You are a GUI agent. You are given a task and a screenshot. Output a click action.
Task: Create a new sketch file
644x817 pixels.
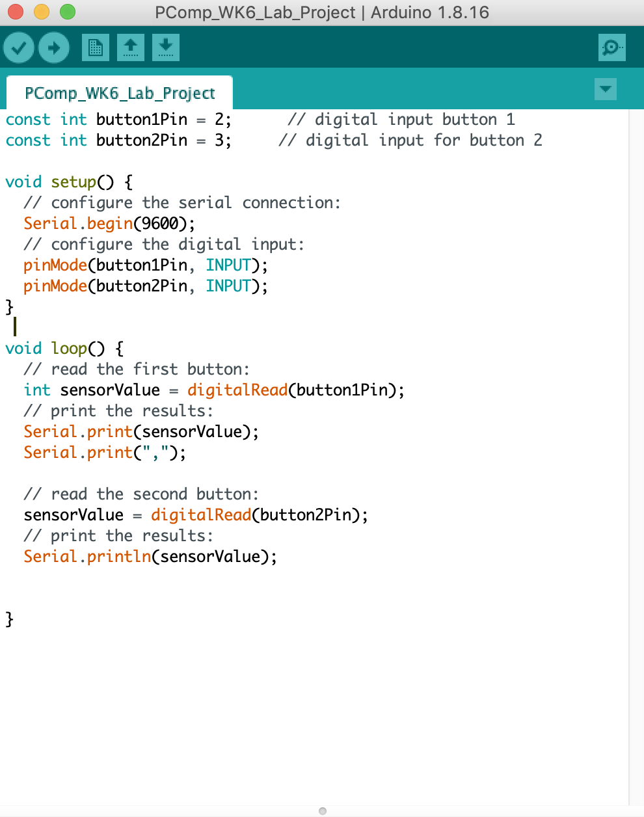(96, 47)
